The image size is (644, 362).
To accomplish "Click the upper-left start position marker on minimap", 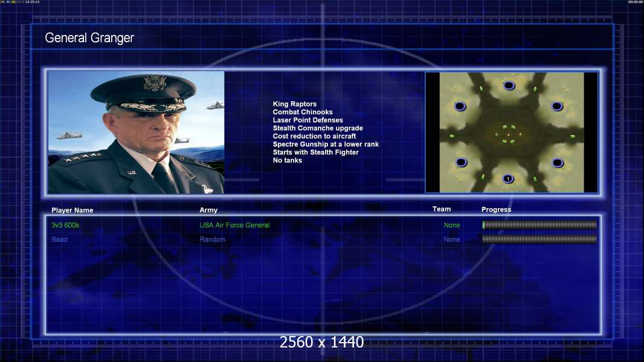I will coord(460,107).
